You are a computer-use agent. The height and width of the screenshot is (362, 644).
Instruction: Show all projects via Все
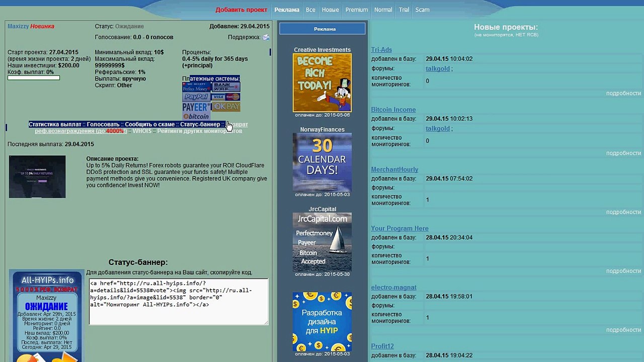[310, 10]
